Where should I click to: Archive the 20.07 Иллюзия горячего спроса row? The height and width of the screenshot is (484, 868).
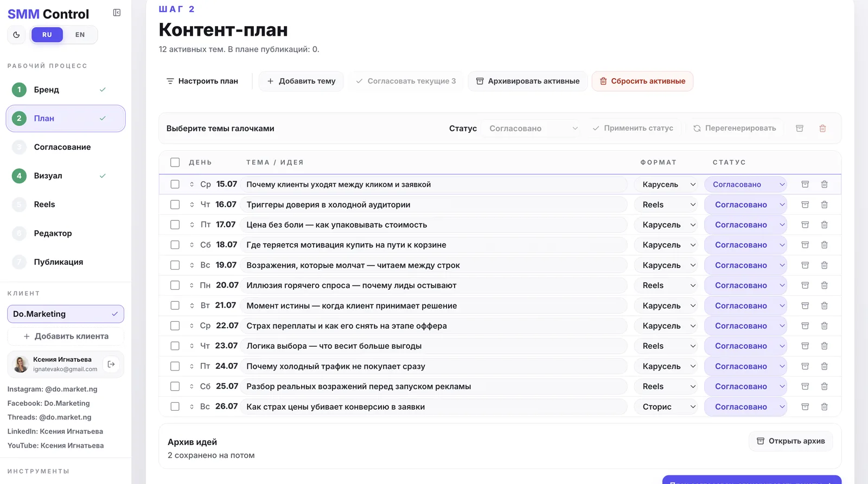(805, 285)
